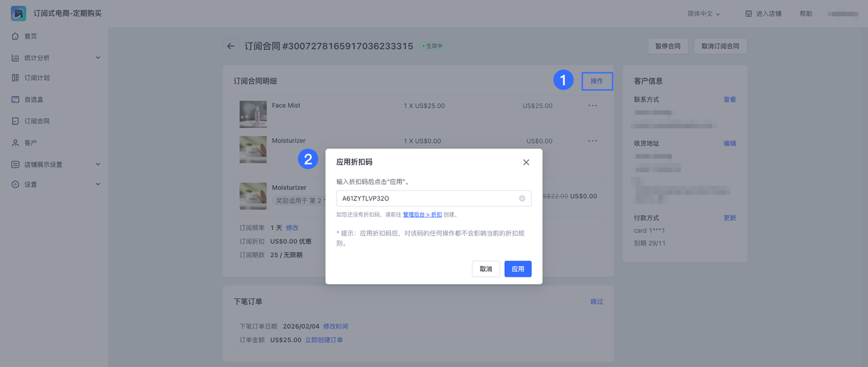The height and width of the screenshot is (367, 868).
Task: Click the app logo icon
Action: point(19,14)
